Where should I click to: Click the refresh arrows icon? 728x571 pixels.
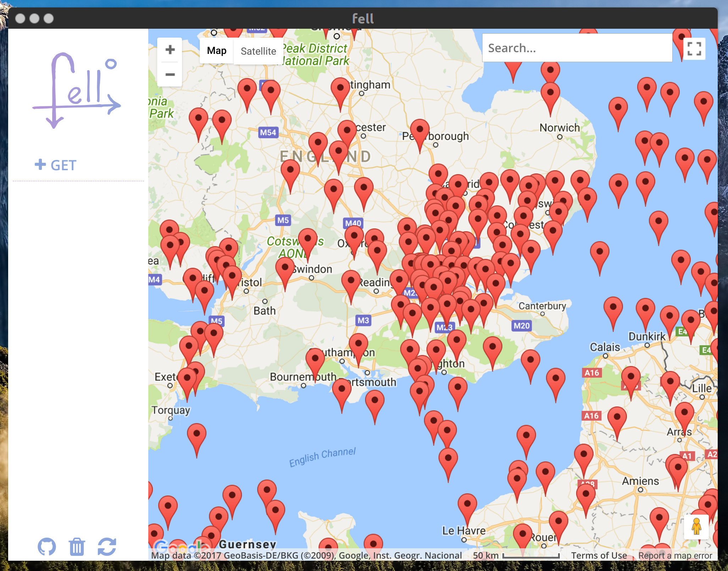[107, 547]
